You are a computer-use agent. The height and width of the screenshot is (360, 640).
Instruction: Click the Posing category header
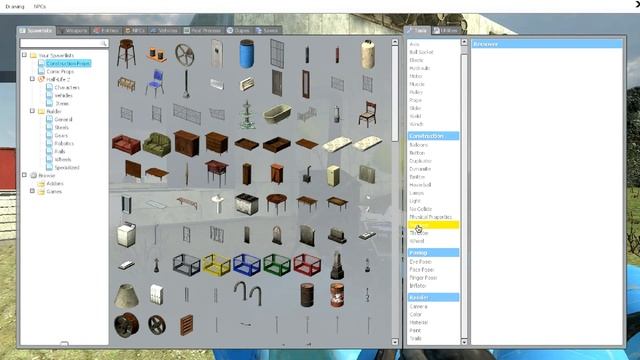click(433, 253)
